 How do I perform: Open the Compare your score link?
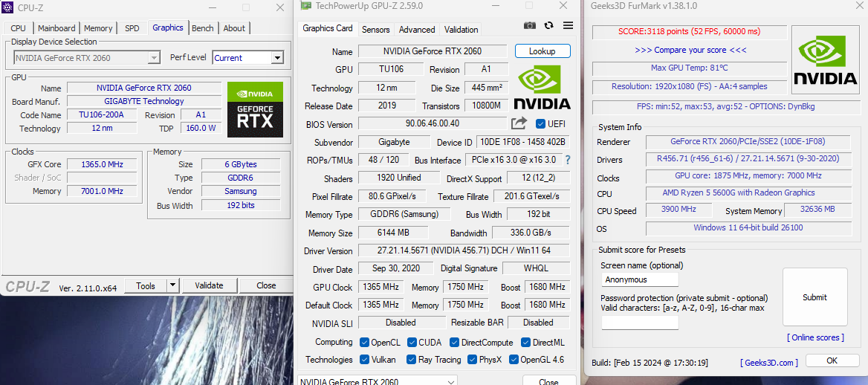(690, 50)
